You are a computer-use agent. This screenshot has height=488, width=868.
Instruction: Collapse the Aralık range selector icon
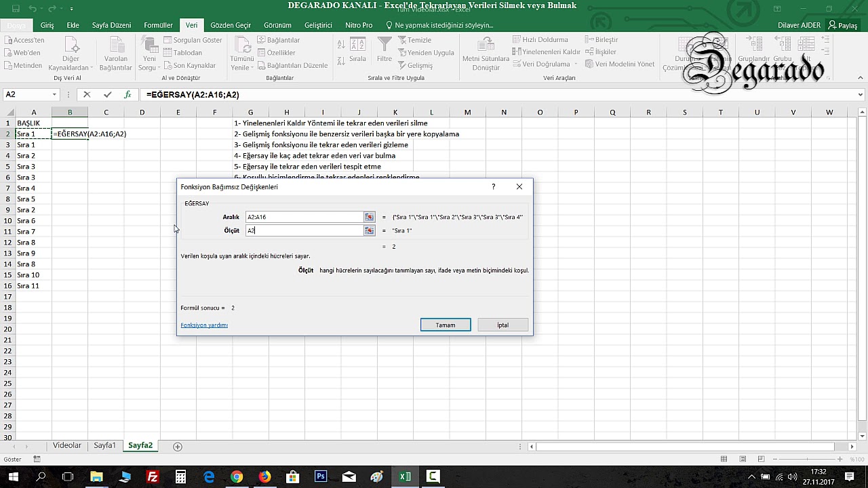pyautogui.click(x=369, y=217)
